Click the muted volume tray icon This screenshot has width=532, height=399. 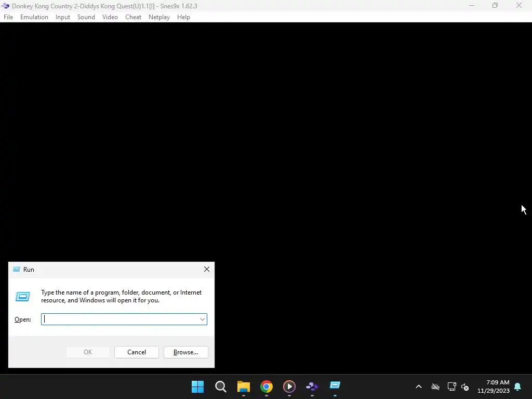[465, 387]
